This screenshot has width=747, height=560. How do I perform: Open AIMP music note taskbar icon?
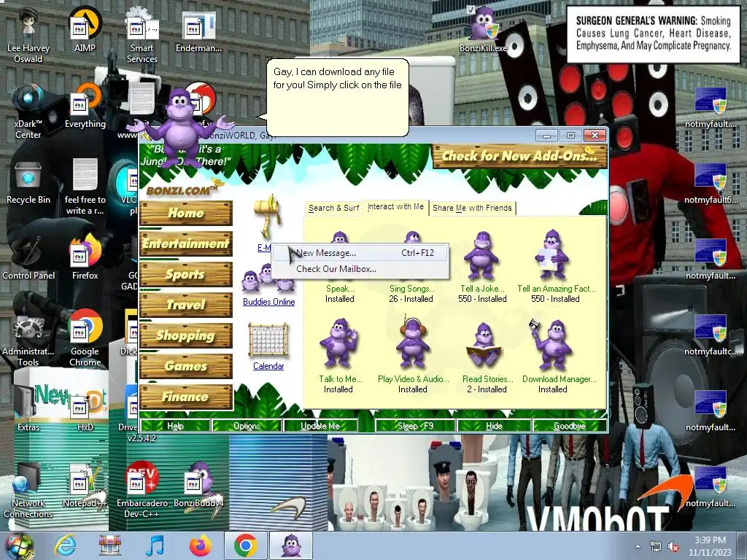click(x=155, y=546)
